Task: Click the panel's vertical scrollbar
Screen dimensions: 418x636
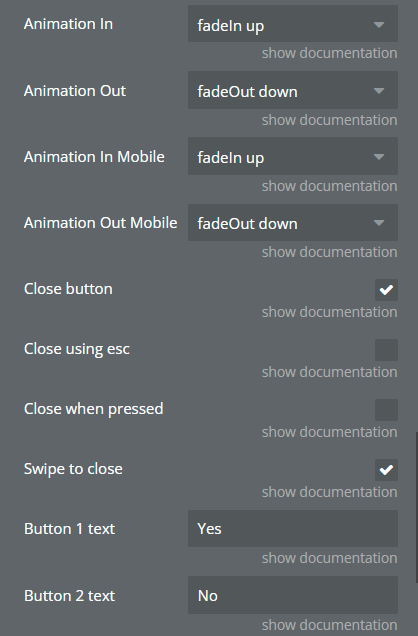Action: (x=416, y=507)
